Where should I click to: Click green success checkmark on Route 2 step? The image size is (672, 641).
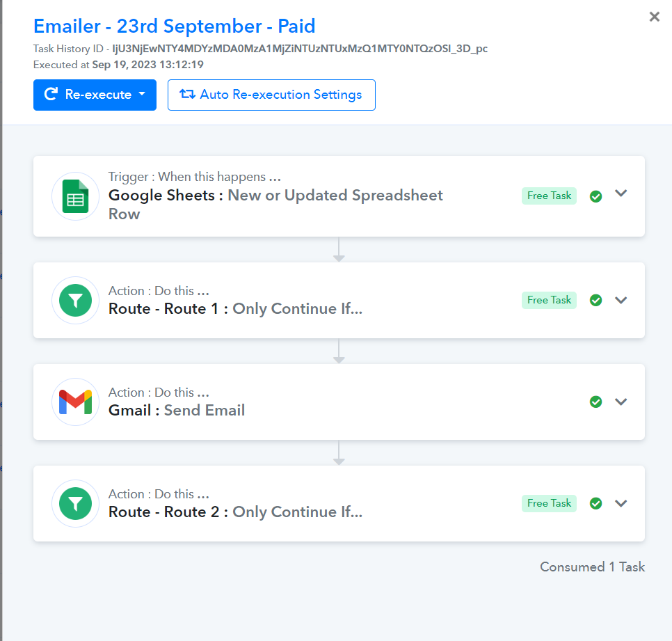tap(595, 503)
